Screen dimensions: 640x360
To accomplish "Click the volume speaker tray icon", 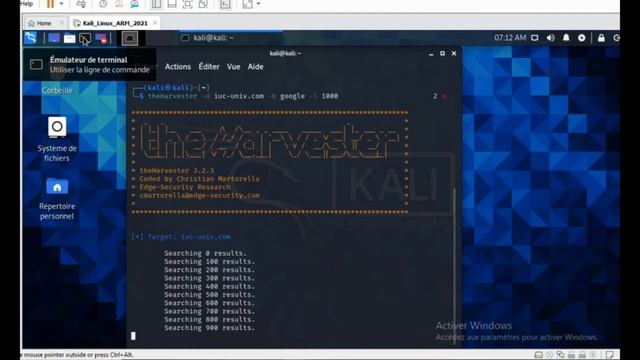I will (550, 38).
